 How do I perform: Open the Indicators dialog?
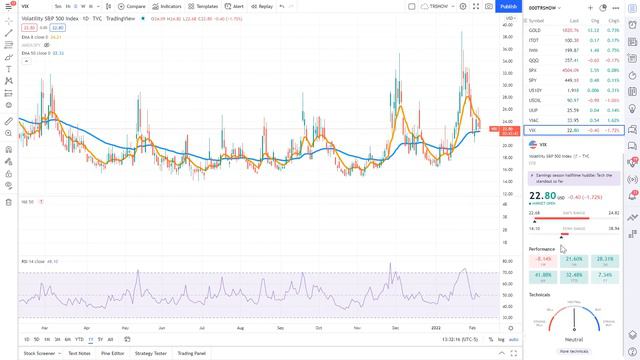tap(167, 7)
